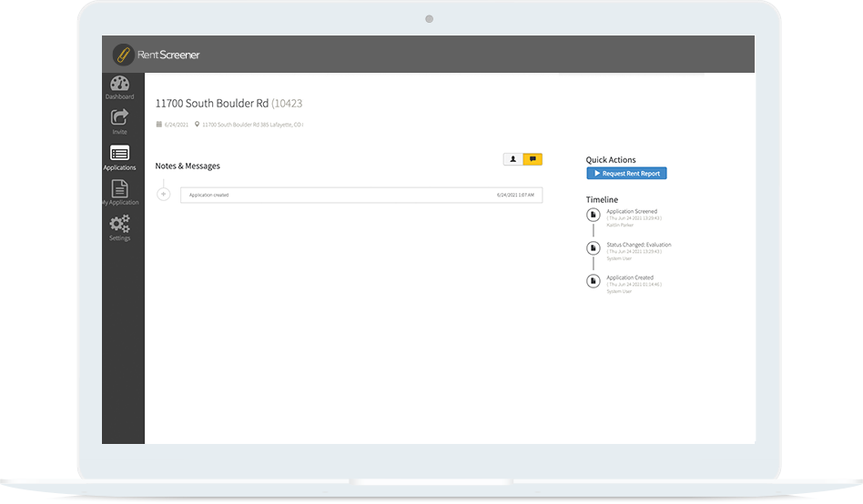Toggle the yellow chat messages filter
Viewport: 863px width, 504px height.
533,159
